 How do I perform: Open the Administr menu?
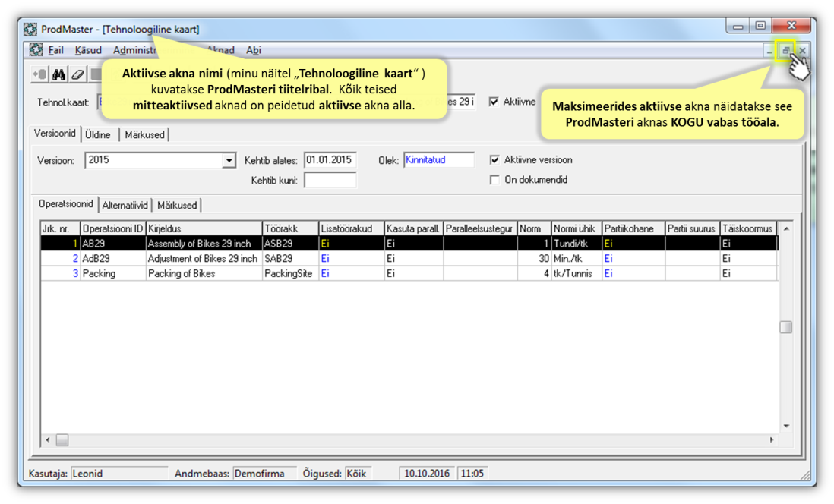[134, 50]
